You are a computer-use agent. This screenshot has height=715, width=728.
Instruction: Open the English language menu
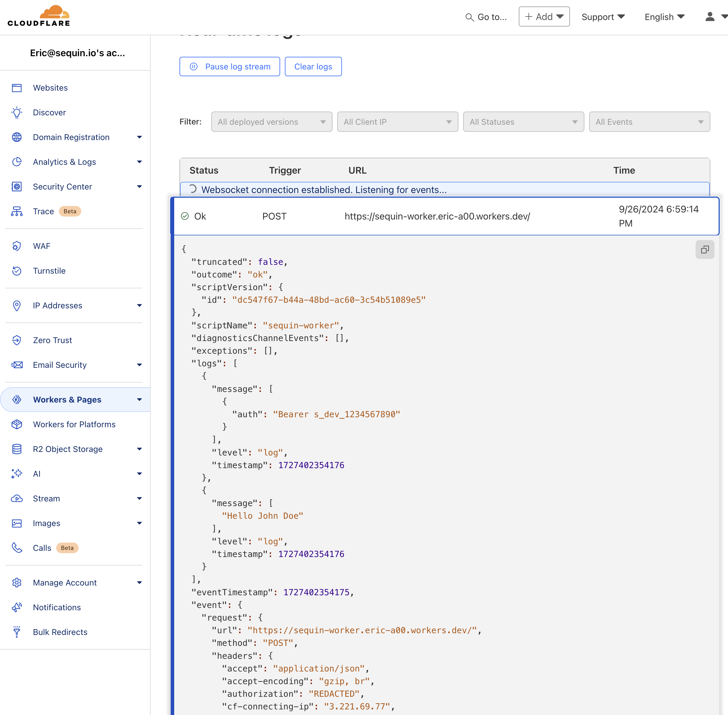pos(664,17)
